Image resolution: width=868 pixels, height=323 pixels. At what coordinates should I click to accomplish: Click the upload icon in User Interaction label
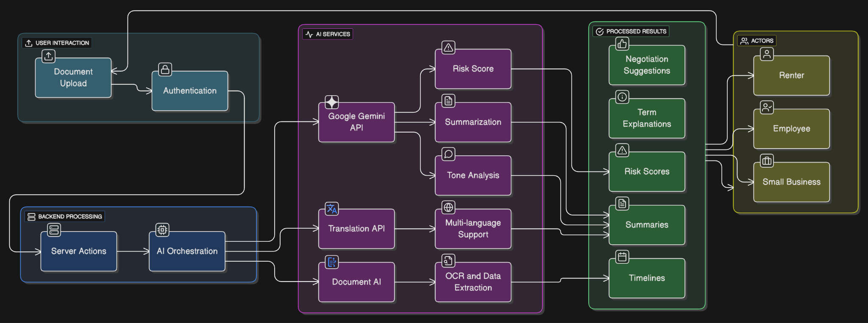point(29,43)
